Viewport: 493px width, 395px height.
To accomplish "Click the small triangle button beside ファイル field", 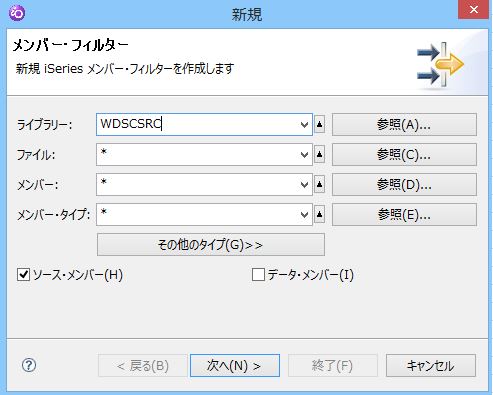I will [x=319, y=154].
